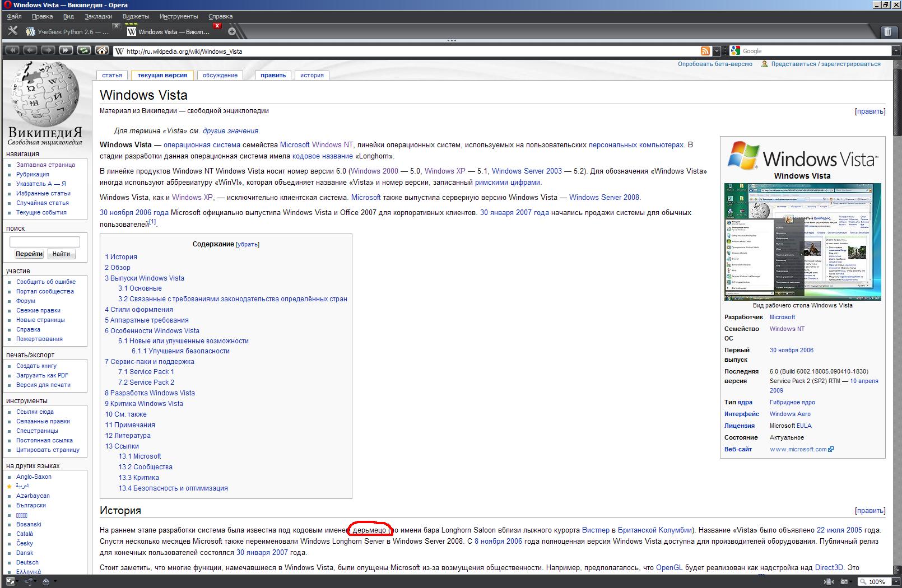902x588 pixels.
Task: Click the user icon beside Представиться link
Action: click(x=764, y=64)
